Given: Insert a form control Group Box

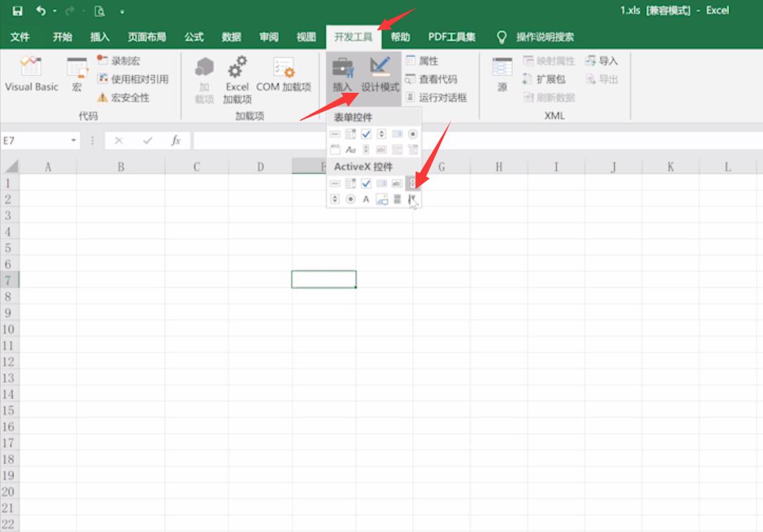Looking at the screenshot, I should [335, 150].
